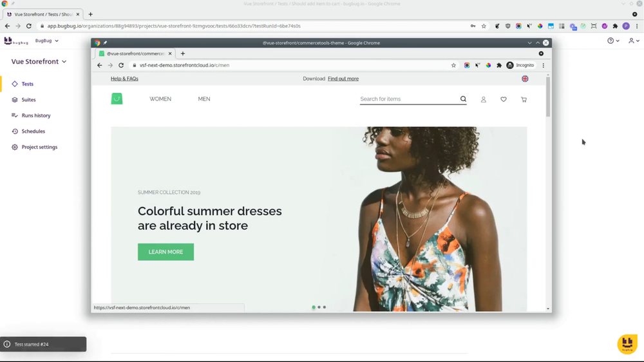Open the help question mark menu

tap(613, 41)
